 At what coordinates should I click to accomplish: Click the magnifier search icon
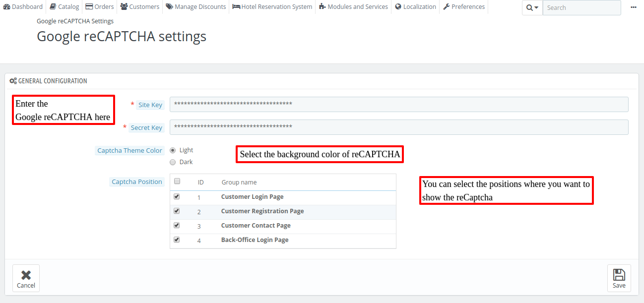coord(529,7)
